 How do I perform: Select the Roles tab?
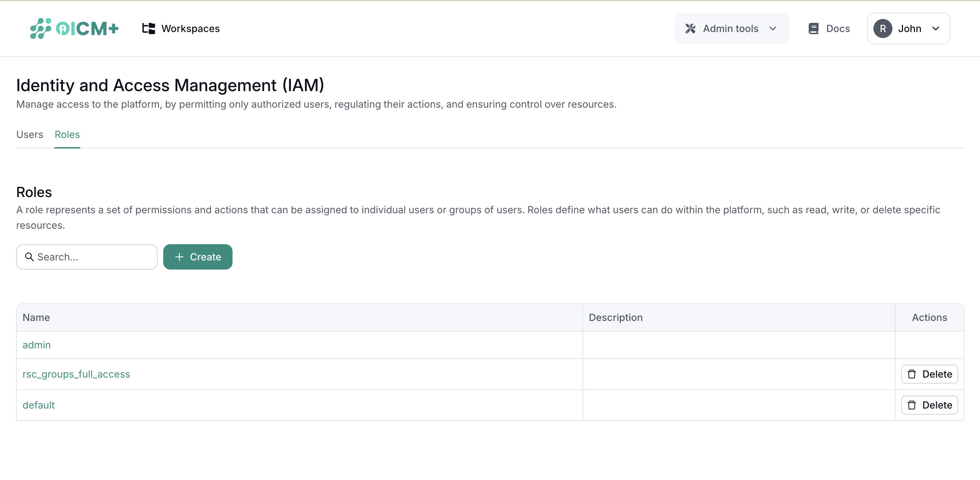tap(67, 134)
